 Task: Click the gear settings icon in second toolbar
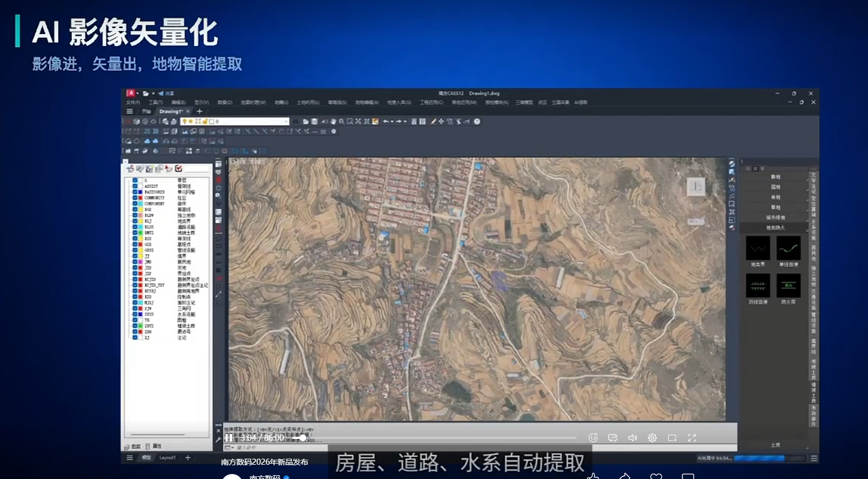(x=334, y=132)
